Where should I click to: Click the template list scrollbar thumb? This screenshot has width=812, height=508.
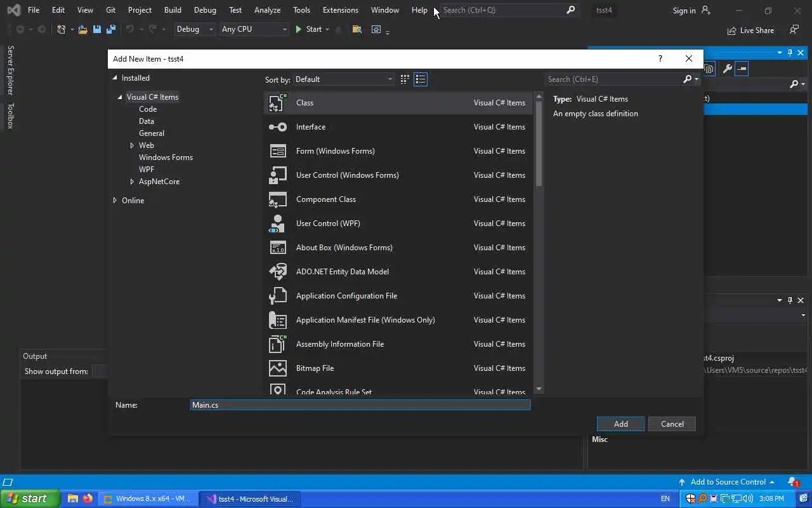(539, 144)
